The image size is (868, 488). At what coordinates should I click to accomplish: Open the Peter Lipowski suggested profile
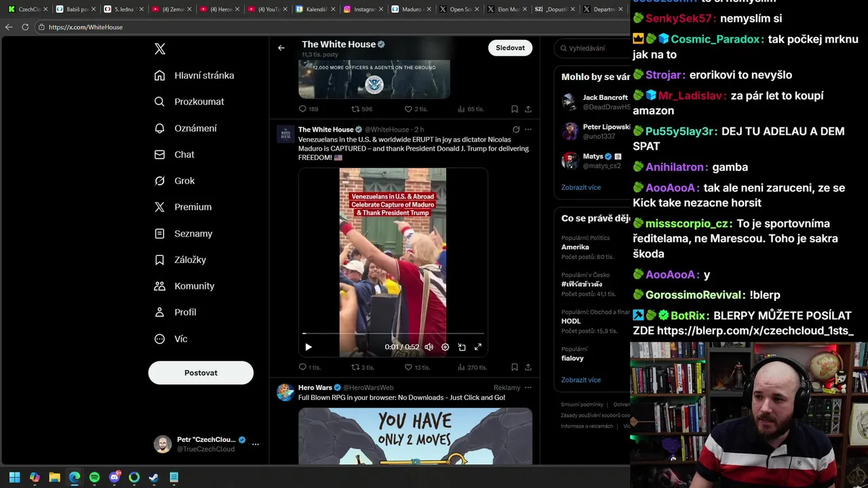[596, 131]
